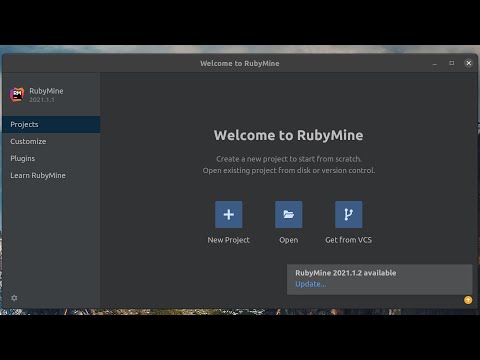Click the New Project label

(229, 240)
